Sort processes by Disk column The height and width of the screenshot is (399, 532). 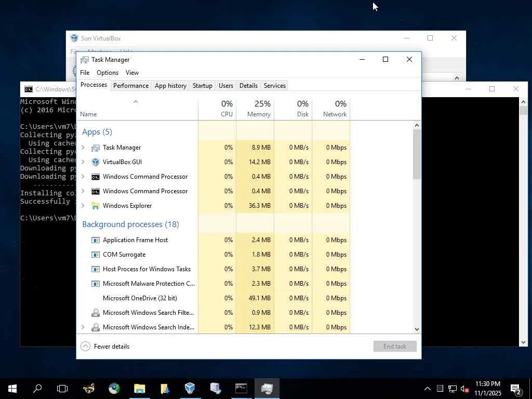[293, 109]
